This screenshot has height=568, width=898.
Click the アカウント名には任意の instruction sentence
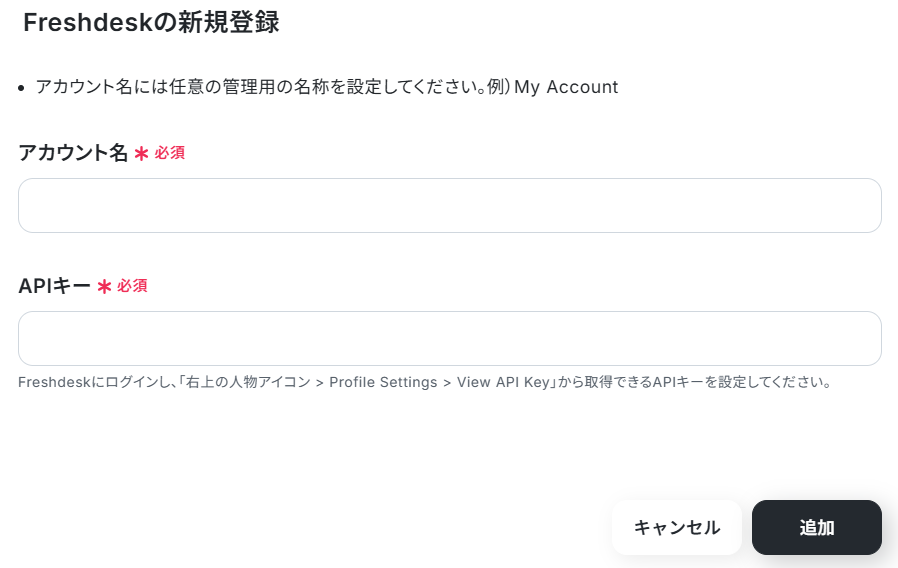pos(327,87)
